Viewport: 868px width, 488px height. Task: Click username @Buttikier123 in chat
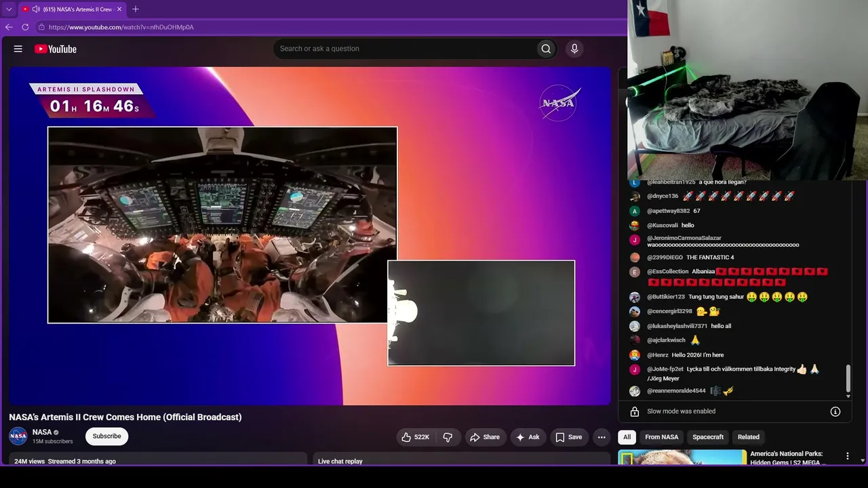666,297
